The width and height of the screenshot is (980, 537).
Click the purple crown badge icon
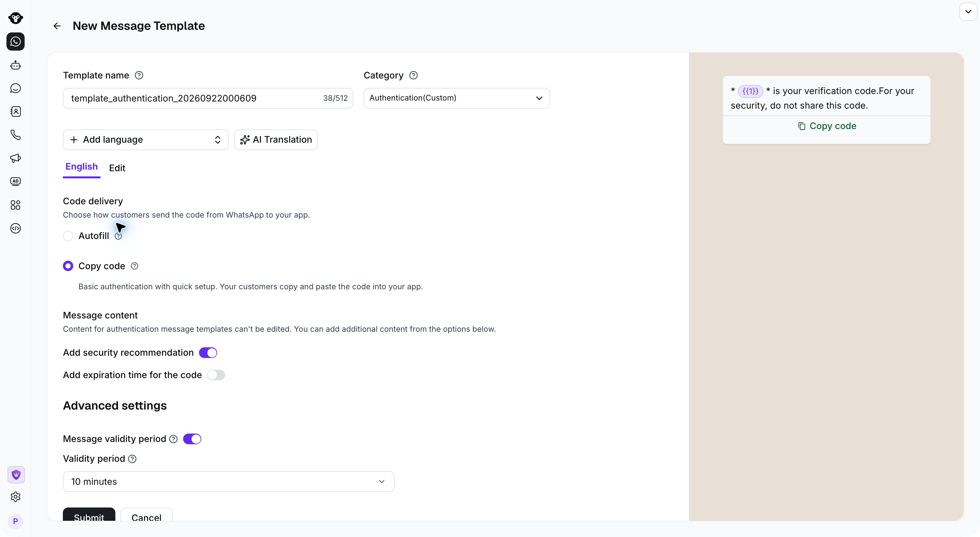click(16, 475)
